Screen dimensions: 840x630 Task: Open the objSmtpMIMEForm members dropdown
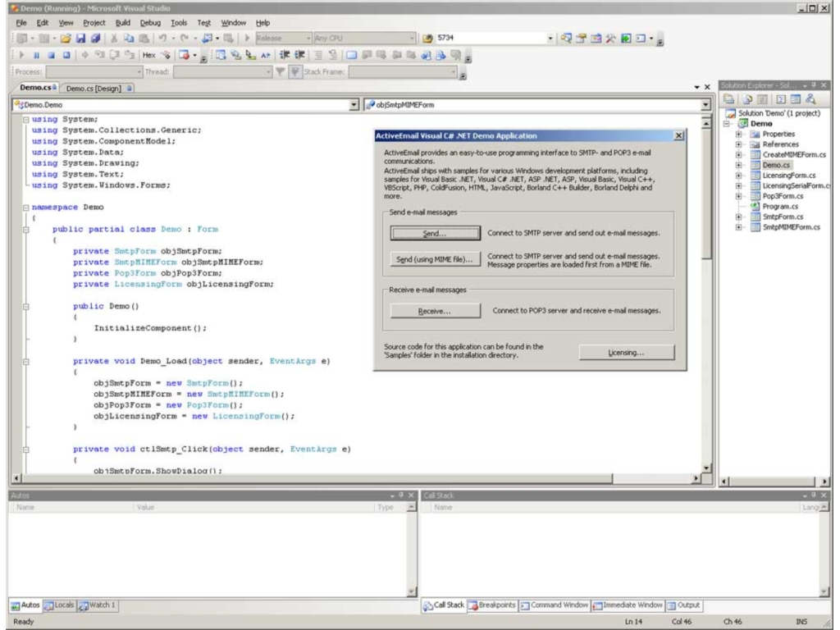(705, 105)
